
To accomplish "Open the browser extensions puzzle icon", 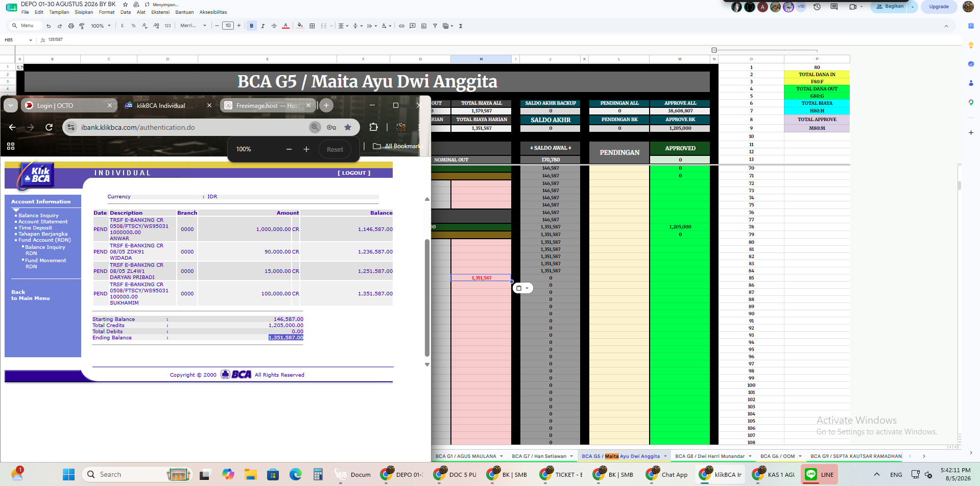I will (x=373, y=127).
